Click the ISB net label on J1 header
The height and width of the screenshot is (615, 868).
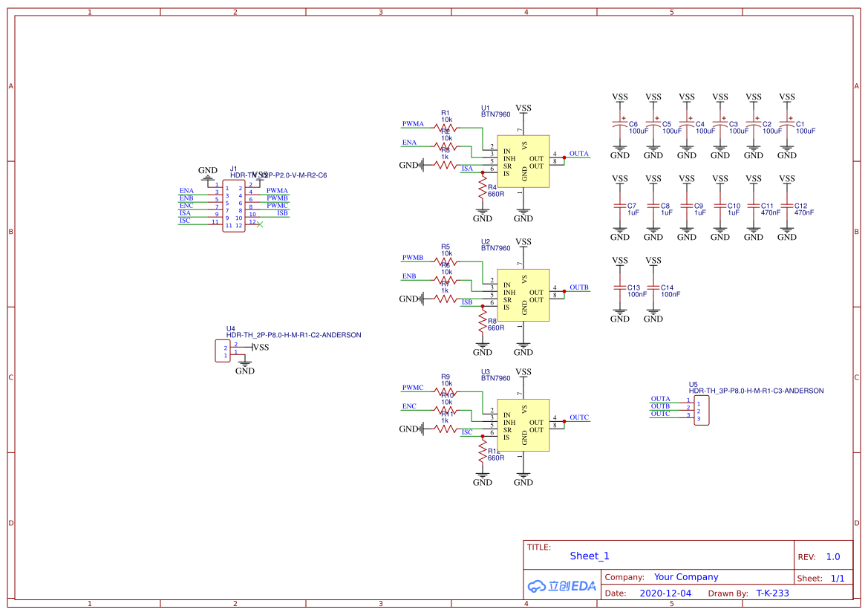[282, 213]
